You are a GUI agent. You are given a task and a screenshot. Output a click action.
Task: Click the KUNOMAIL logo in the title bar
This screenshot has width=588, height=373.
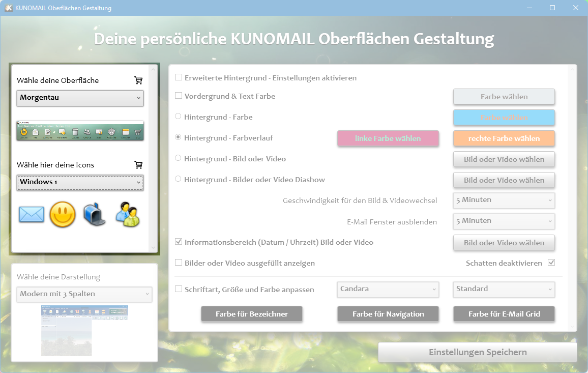[x=8, y=8]
